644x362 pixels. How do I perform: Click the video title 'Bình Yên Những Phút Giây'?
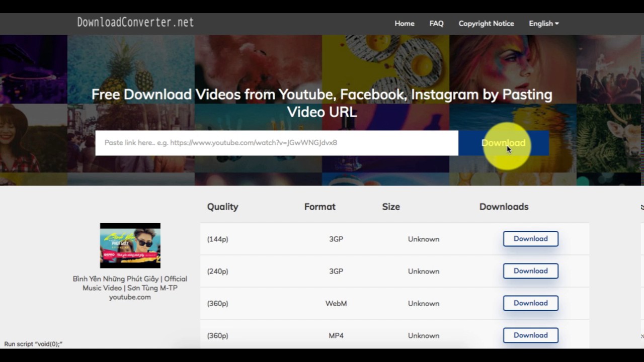130,283
